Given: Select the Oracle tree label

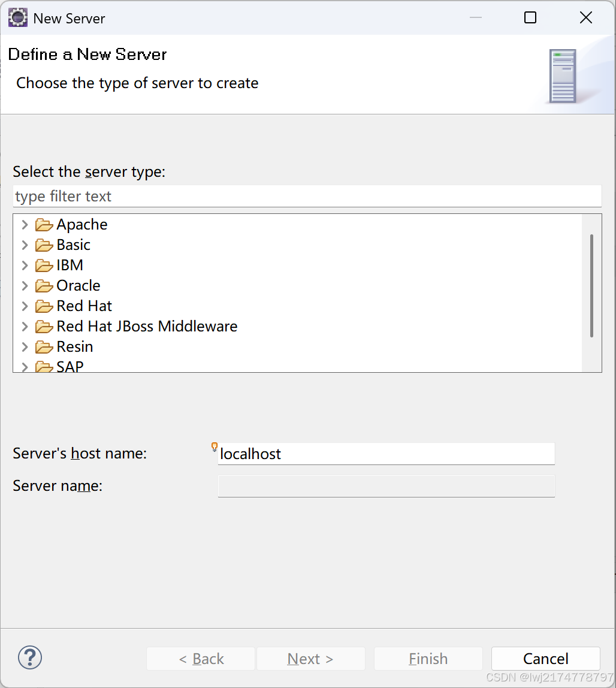Looking at the screenshot, I should (x=78, y=286).
